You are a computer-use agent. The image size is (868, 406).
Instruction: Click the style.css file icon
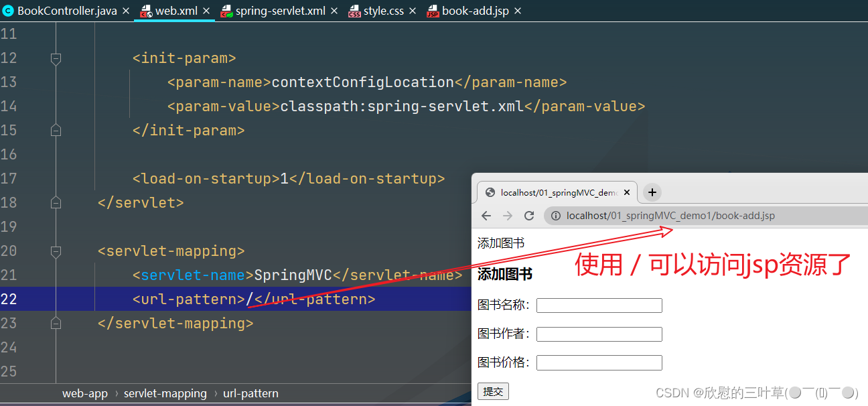point(354,11)
